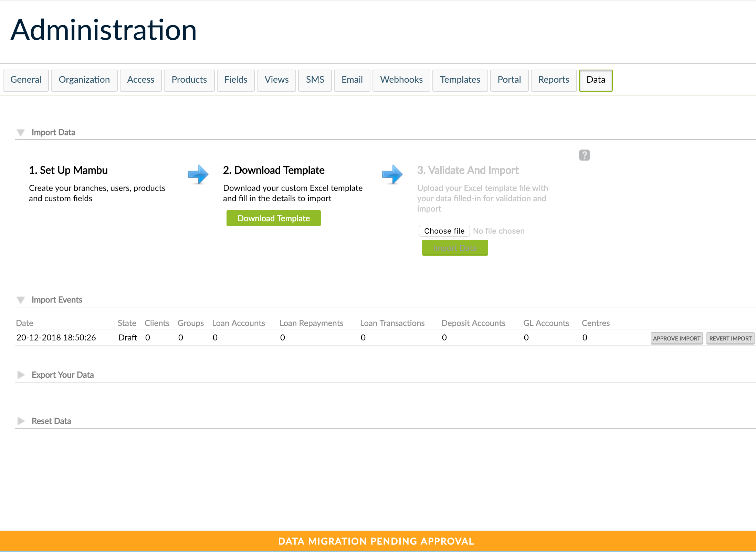Click the Revert Import button

point(730,338)
